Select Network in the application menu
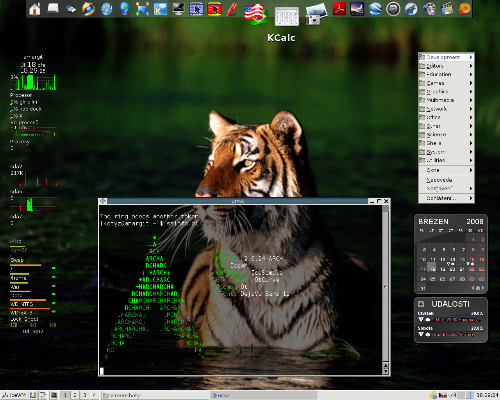This screenshot has height=400, width=500. (446, 109)
